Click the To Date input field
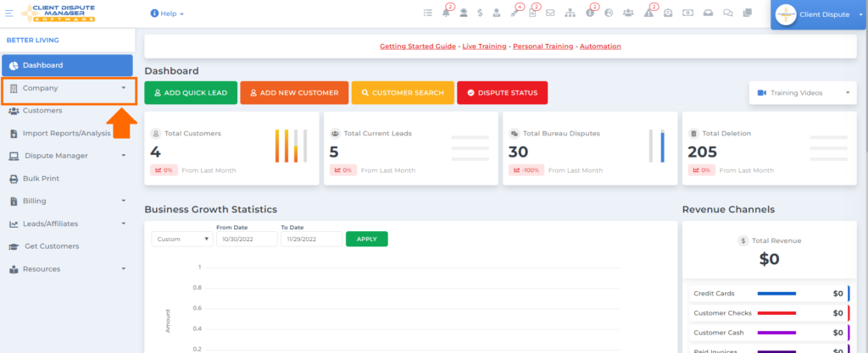Image resolution: width=868 pixels, height=353 pixels. (312, 240)
